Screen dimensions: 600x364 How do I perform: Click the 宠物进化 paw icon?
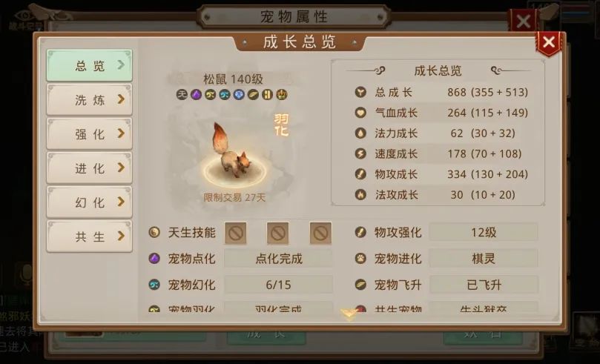coord(360,259)
